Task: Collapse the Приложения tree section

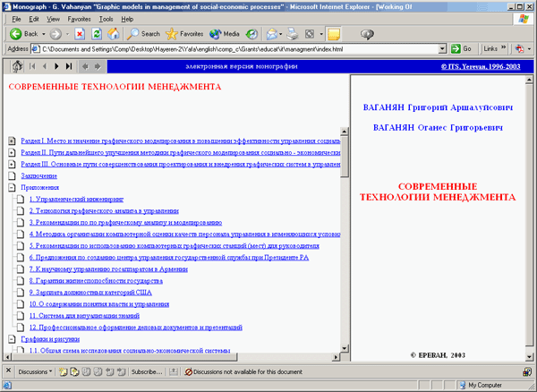Action: (12, 188)
